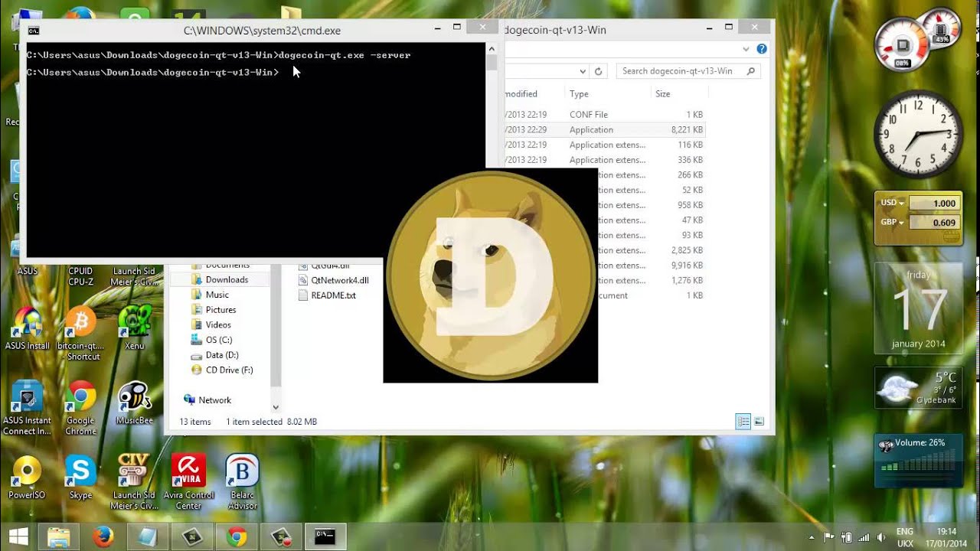This screenshot has width=980, height=551.
Task: Click the navigation pane scroll down arrow
Action: (x=276, y=407)
